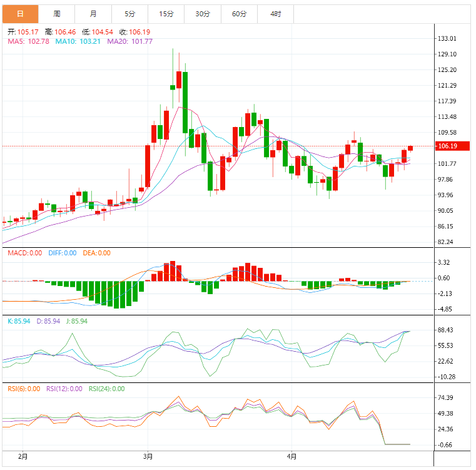476x470 pixels.
Task: Show the 60分 interval chart
Action: pos(239,14)
